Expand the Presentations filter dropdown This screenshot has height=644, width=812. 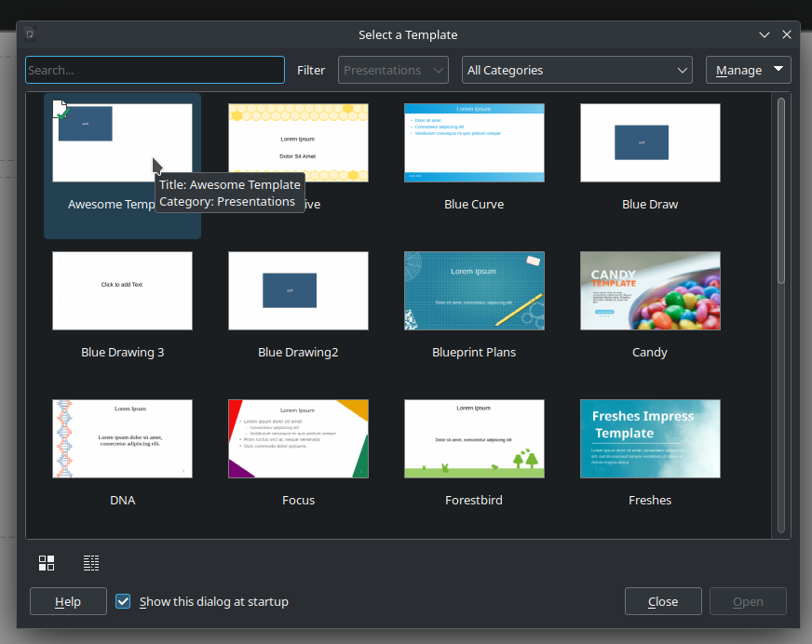click(393, 70)
